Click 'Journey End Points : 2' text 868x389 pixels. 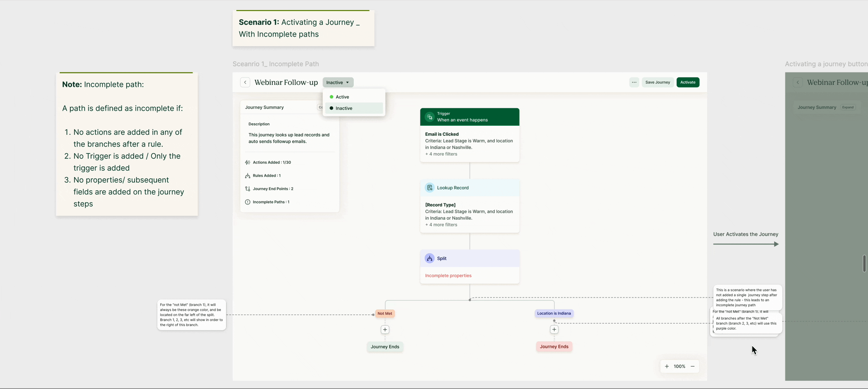click(x=273, y=189)
